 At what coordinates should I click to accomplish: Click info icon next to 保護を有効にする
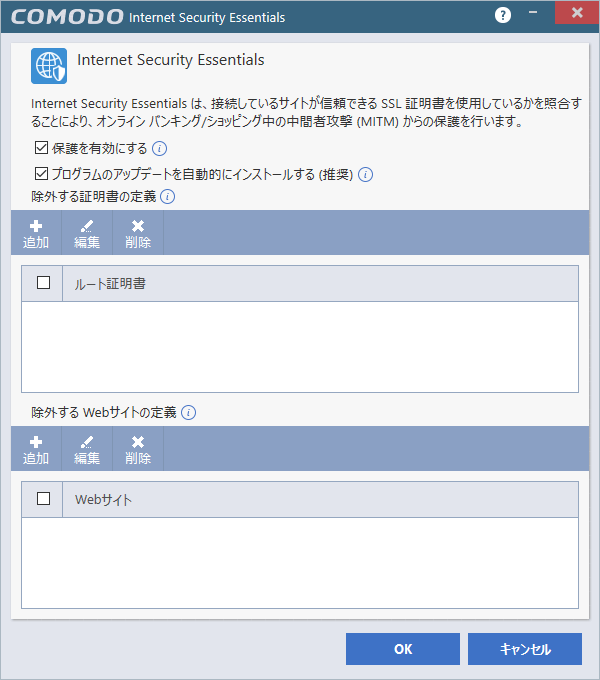pos(159,149)
